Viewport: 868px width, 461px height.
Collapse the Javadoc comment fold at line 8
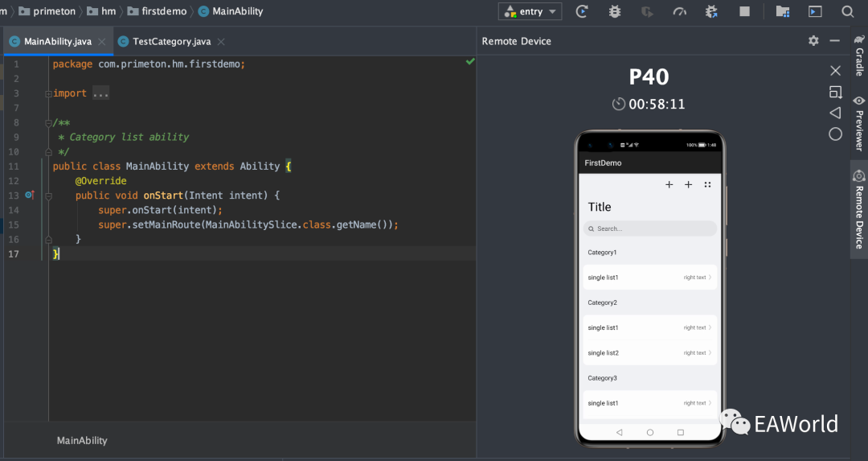[49, 123]
